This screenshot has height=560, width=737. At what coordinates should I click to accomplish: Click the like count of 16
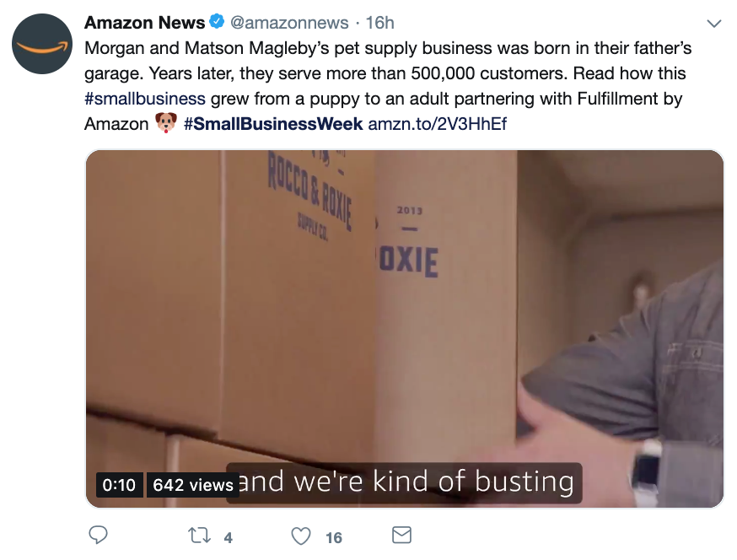[334, 537]
